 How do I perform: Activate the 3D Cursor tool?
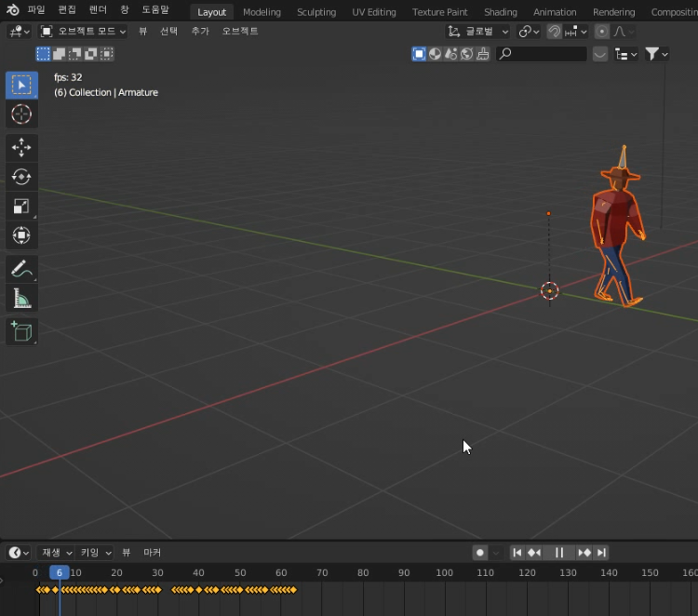pos(21,114)
